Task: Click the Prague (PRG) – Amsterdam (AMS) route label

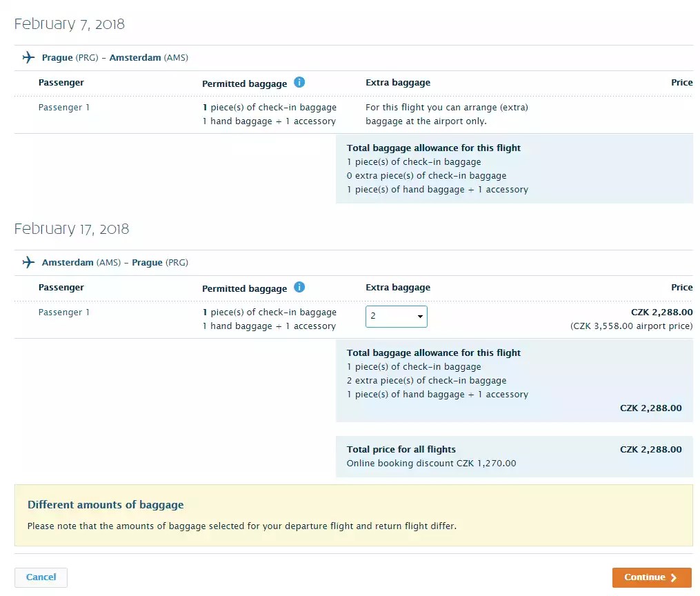Action: click(114, 57)
